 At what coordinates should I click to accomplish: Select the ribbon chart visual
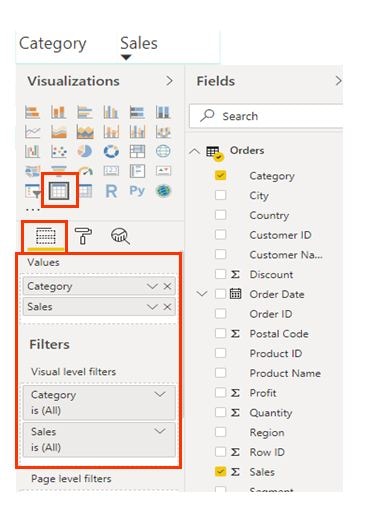pos(163,132)
